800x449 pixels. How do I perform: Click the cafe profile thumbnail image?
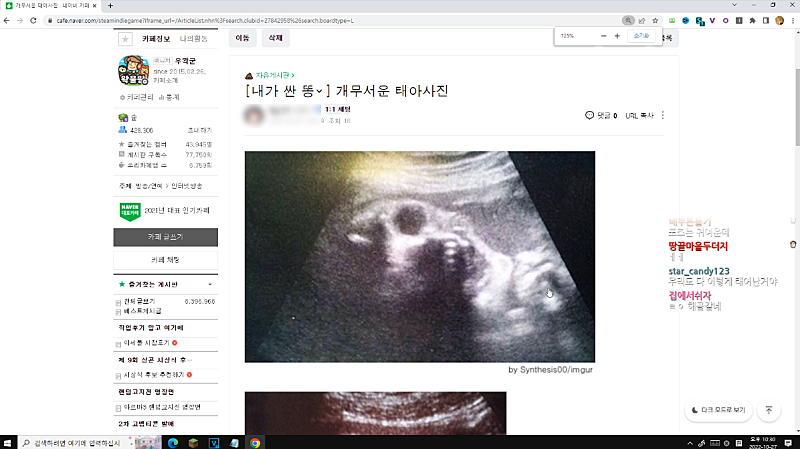pos(133,70)
